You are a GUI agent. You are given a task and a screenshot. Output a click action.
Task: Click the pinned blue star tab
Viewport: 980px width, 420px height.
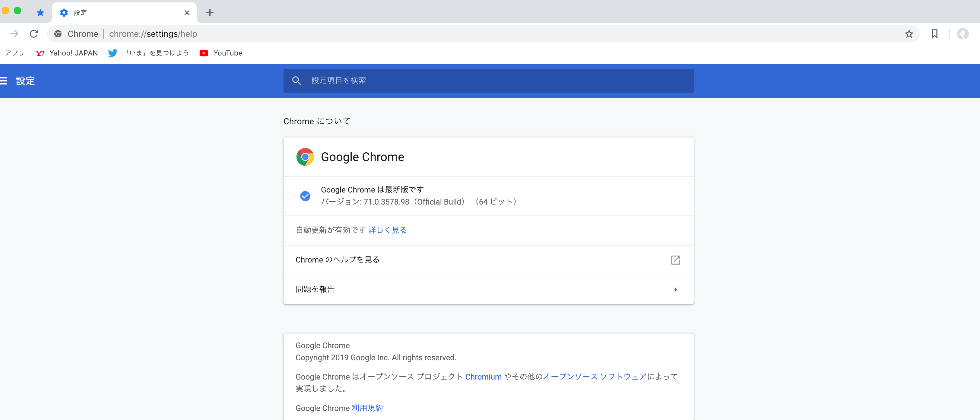[40, 13]
